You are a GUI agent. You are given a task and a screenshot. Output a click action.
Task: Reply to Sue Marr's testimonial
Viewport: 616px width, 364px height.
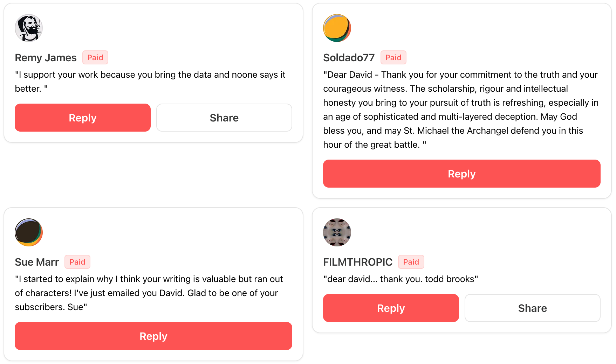[153, 336]
